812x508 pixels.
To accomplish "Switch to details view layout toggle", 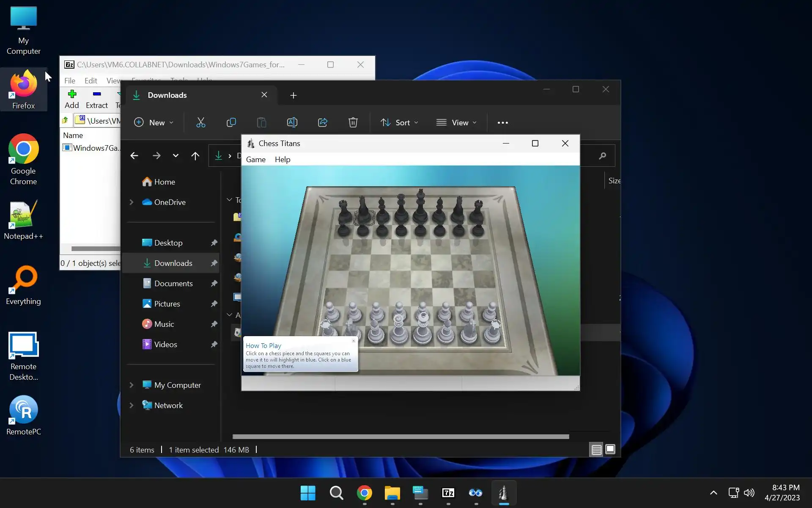I will point(596,450).
